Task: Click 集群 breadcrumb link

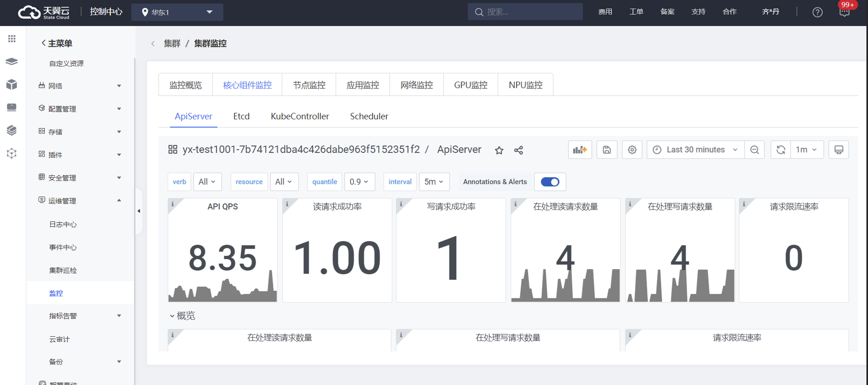Action: coord(172,44)
